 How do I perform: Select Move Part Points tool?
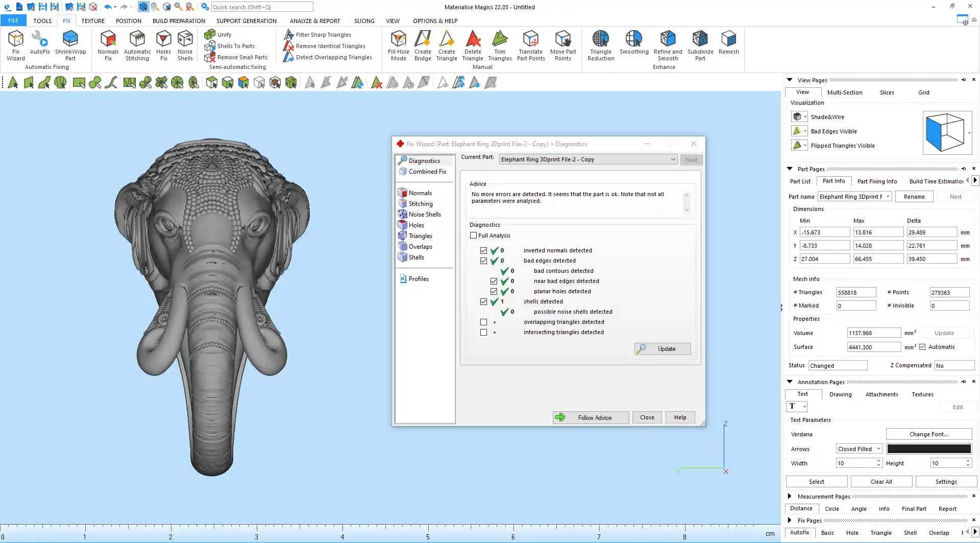click(563, 45)
